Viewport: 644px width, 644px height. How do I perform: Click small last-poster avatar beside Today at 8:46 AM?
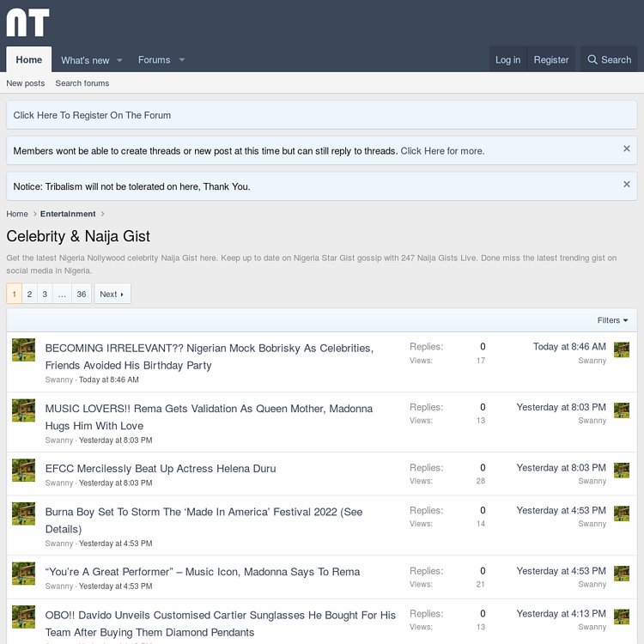tap(622, 350)
